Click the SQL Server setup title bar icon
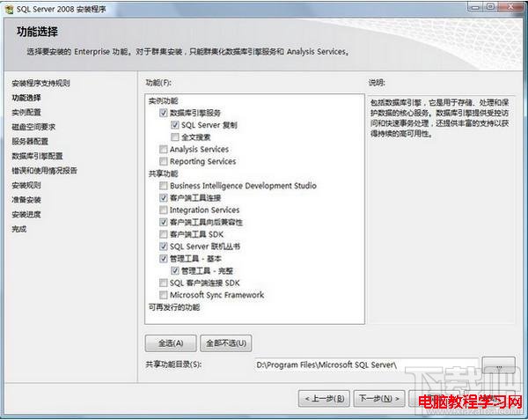The width and height of the screenshot is (528, 420). pos(9,9)
